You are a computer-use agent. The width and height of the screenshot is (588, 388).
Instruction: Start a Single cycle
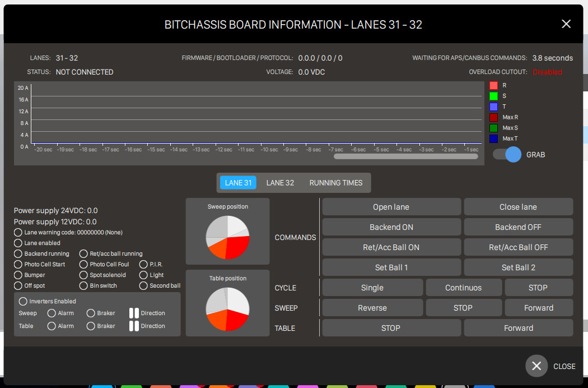[x=372, y=288]
